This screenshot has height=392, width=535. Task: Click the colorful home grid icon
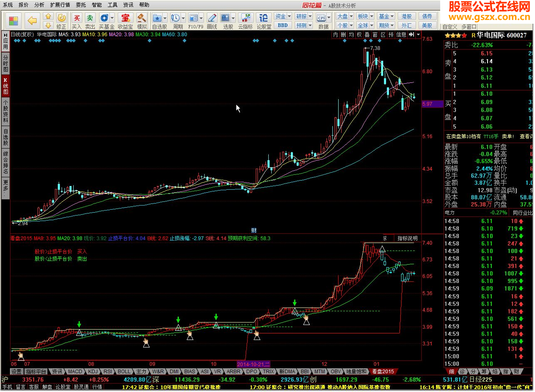pyautogui.click(x=13, y=20)
